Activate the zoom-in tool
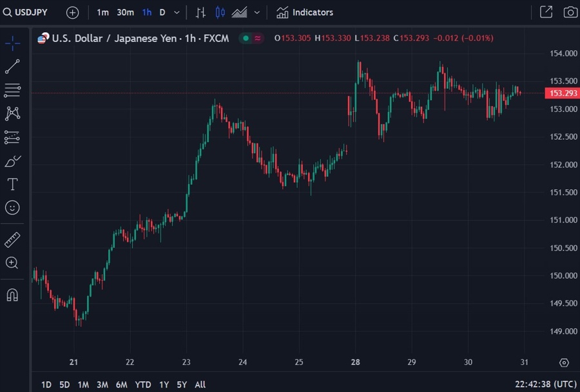580x392 pixels. pos(12,263)
